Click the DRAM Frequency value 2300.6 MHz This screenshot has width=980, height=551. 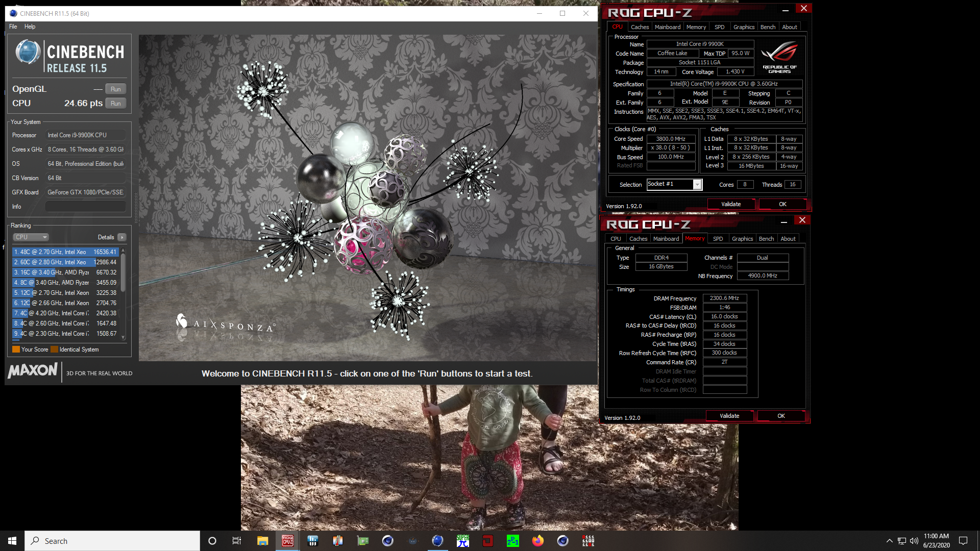coord(724,298)
